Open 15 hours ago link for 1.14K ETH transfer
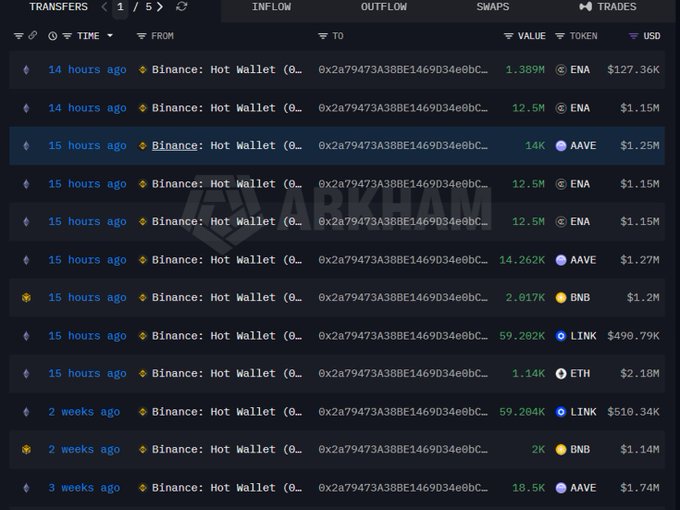 coord(87,374)
